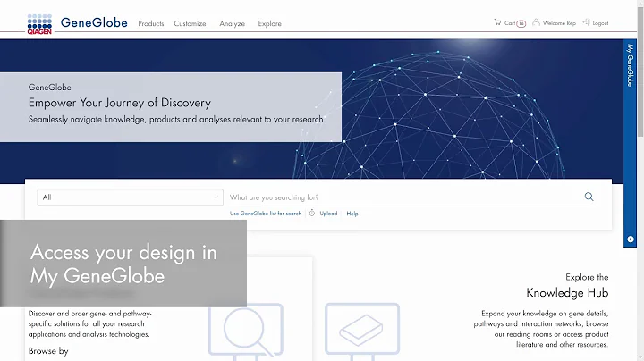Screen dimensions: 644x361
Task: Open the Customize menu
Action: (x=190, y=23)
